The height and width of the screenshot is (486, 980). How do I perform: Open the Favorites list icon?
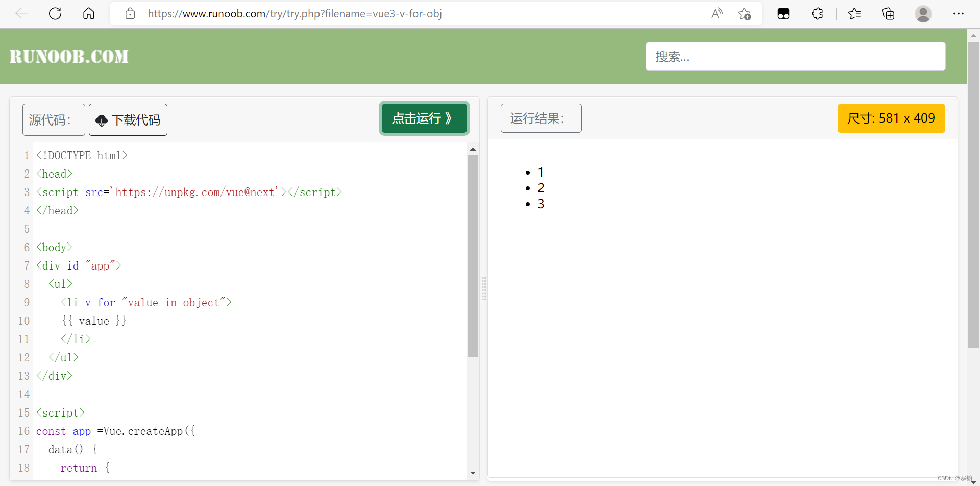click(854, 14)
